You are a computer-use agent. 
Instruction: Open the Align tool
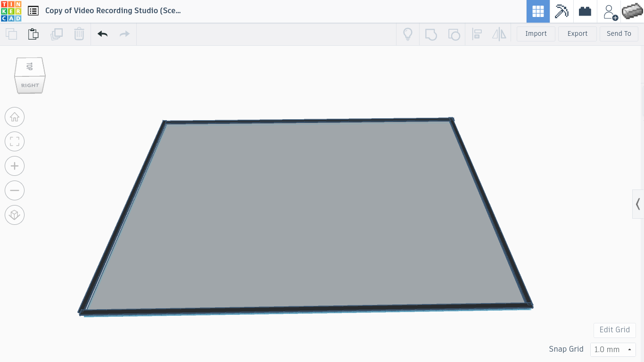[477, 34]
